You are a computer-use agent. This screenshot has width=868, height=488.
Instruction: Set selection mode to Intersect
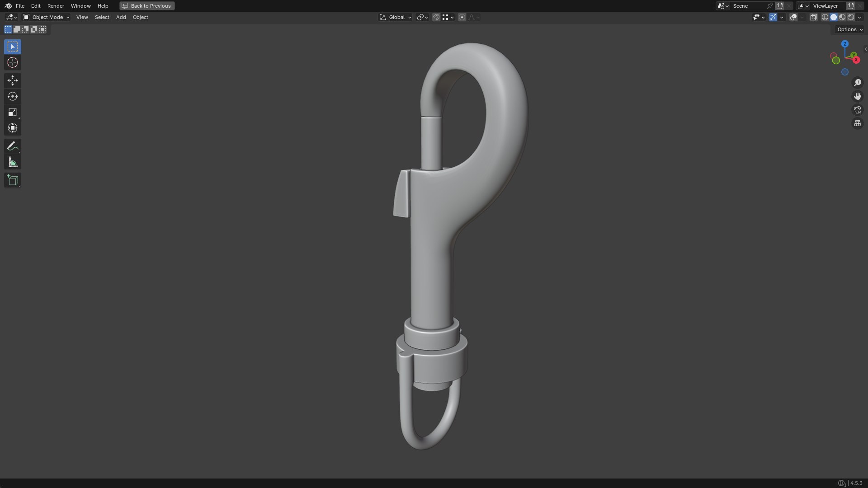click(x=42, y=29)
